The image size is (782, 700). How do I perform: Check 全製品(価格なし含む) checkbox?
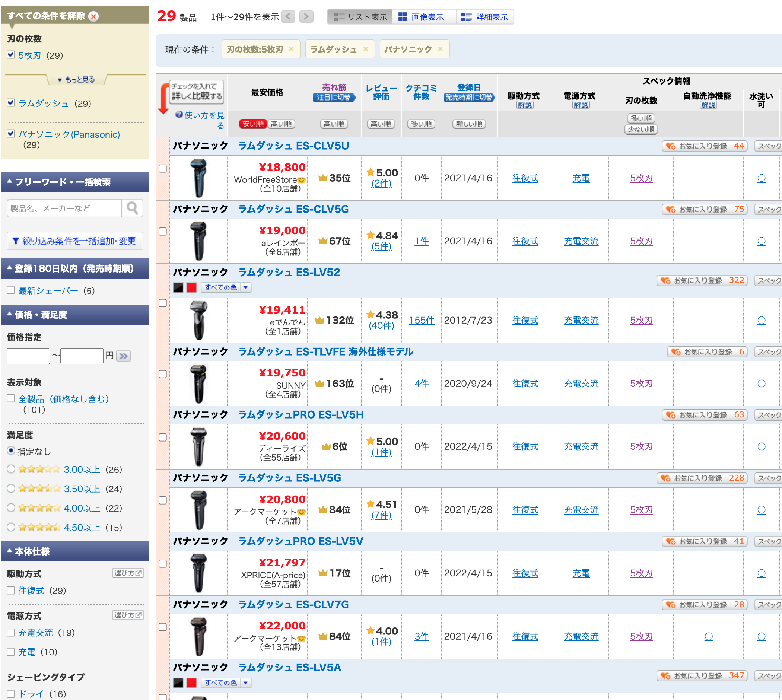[11, 398]
